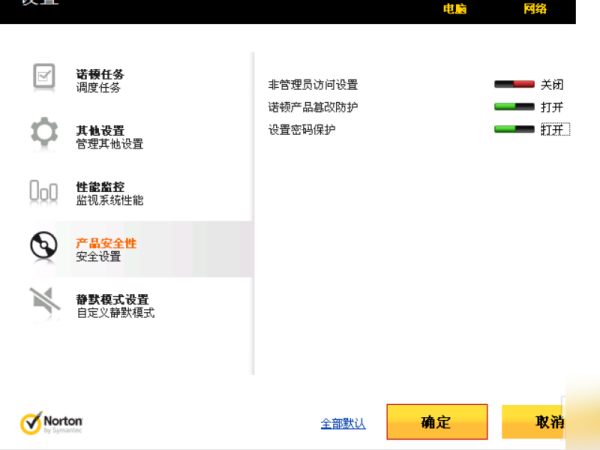Viewport: 600px width, 450px height.
Task: Open the 电脑 tab
Action: pos(455,9)
